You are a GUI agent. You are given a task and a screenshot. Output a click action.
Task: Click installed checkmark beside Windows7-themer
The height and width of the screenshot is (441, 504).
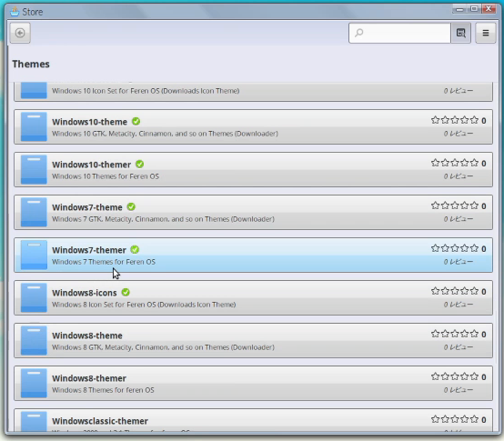point(135,249)
